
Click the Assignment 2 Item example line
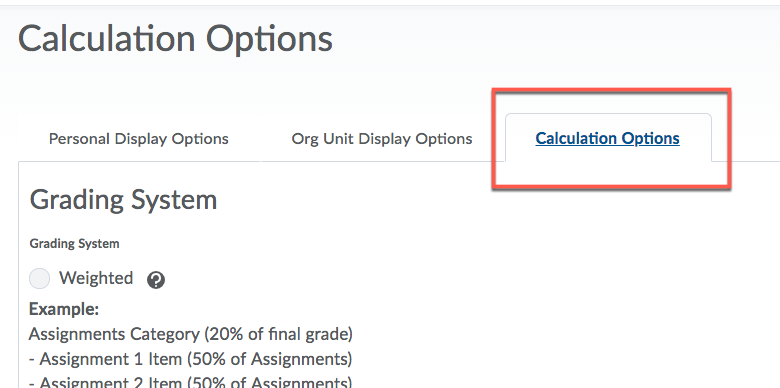[191, 382]
